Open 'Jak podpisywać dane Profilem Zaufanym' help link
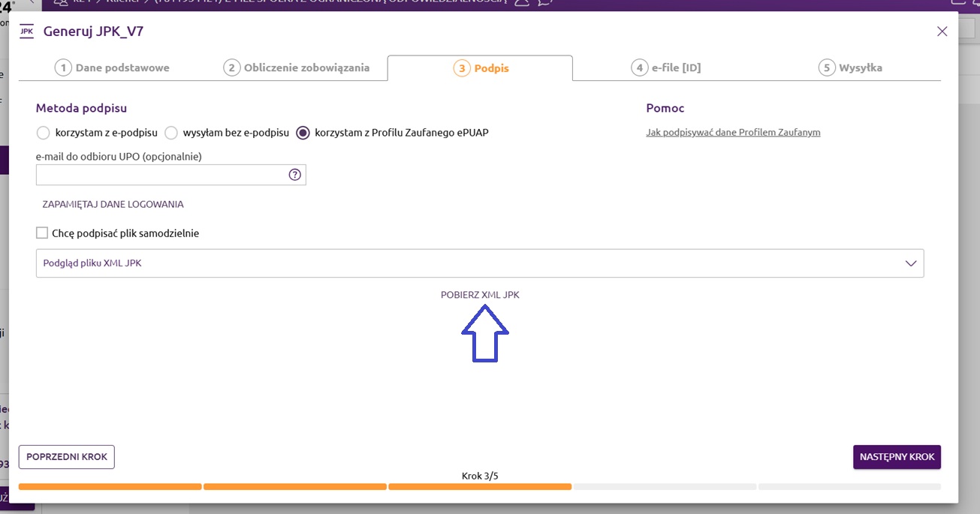The image size is (980, 514). tap(733, 133)
